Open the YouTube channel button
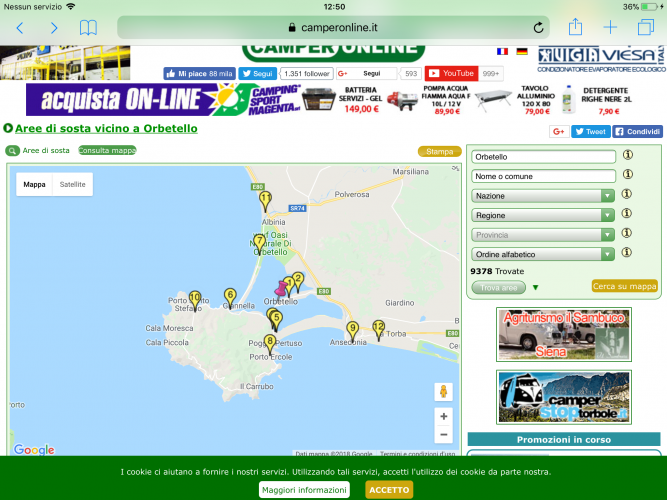667x500 pixels. pos(451,73)
